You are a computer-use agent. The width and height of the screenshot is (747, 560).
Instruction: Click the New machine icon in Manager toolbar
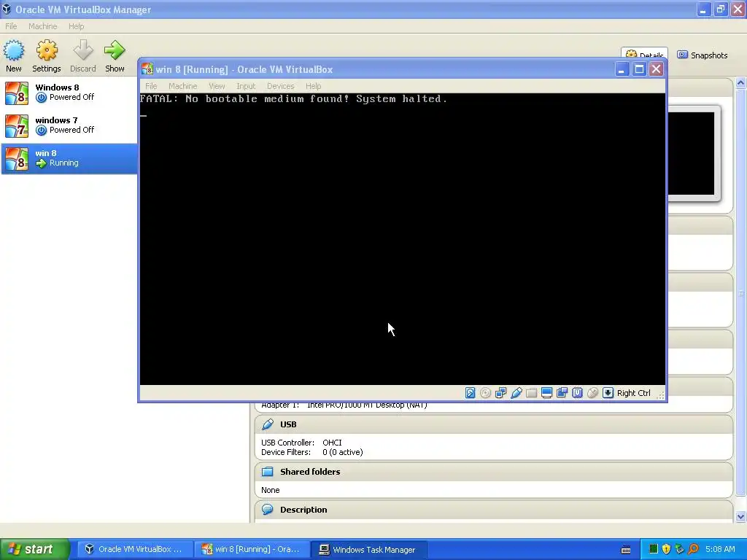click(x=14, y=50)
